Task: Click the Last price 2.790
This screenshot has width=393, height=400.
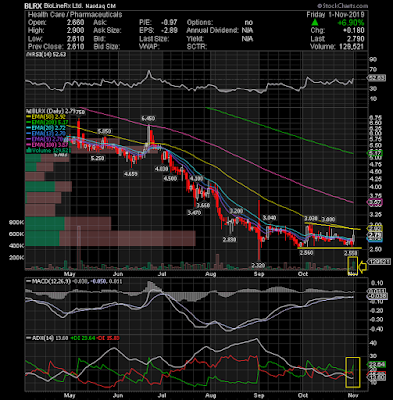Action: 355,39
